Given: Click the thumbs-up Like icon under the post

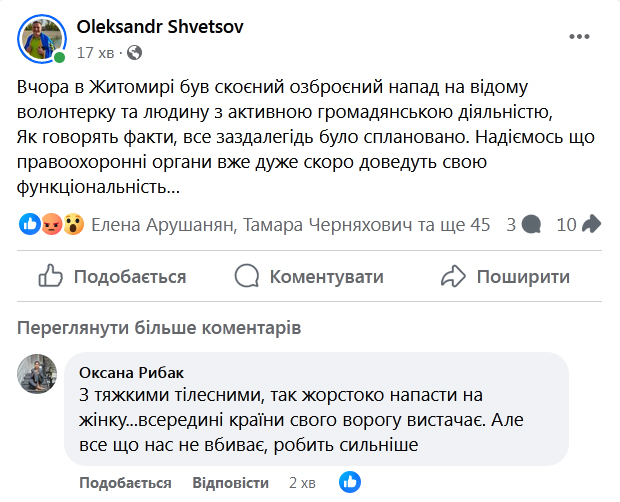Looking at the screenshot, I should (52, 276).
